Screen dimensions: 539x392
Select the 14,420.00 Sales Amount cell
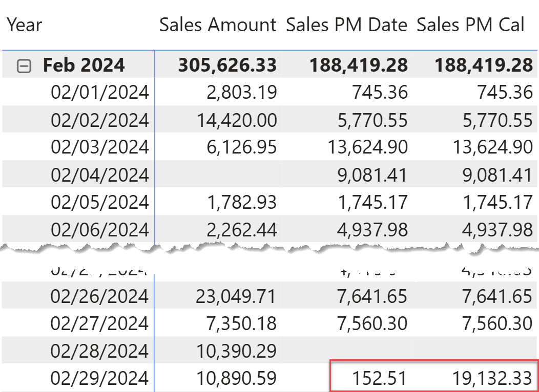[x=237, y=120]
